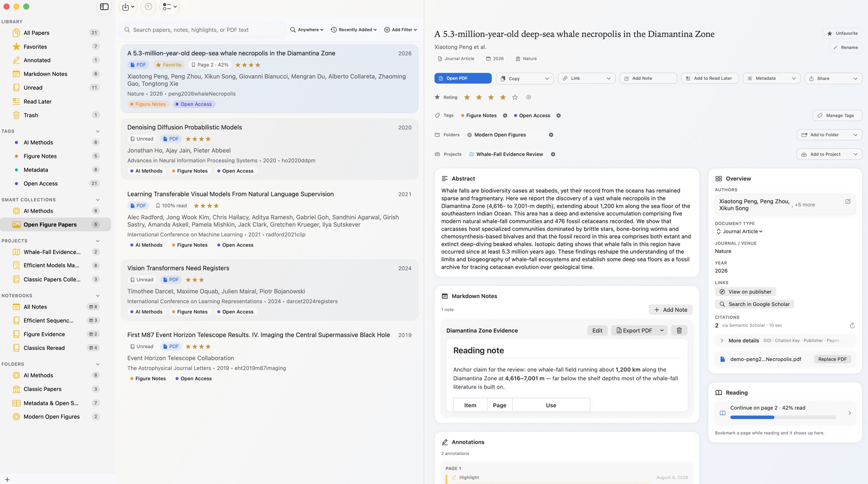
Task: Click Search in Google Scholar
Action: pos(754,305)
